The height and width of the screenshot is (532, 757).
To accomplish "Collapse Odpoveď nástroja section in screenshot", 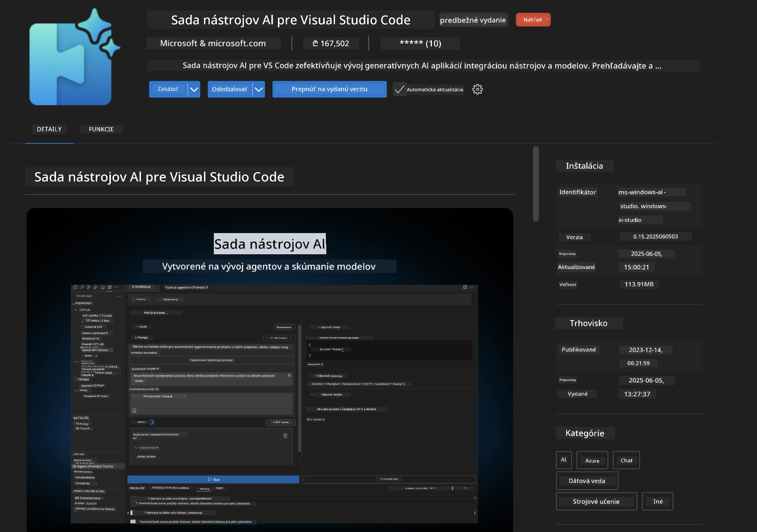I will (x=329, y=376).
